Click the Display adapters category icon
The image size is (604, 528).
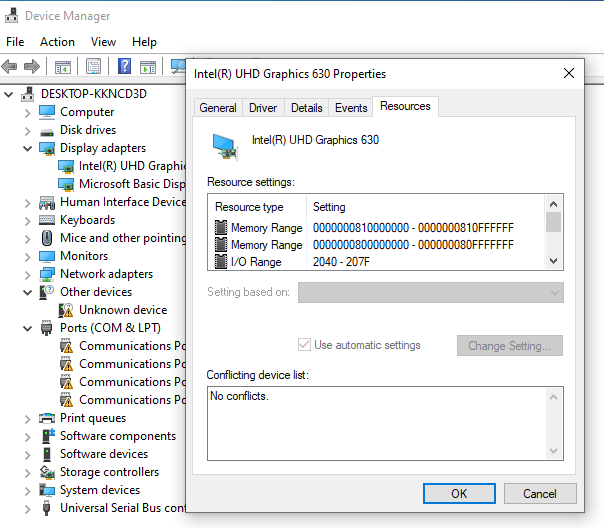[x=47, y=148]
